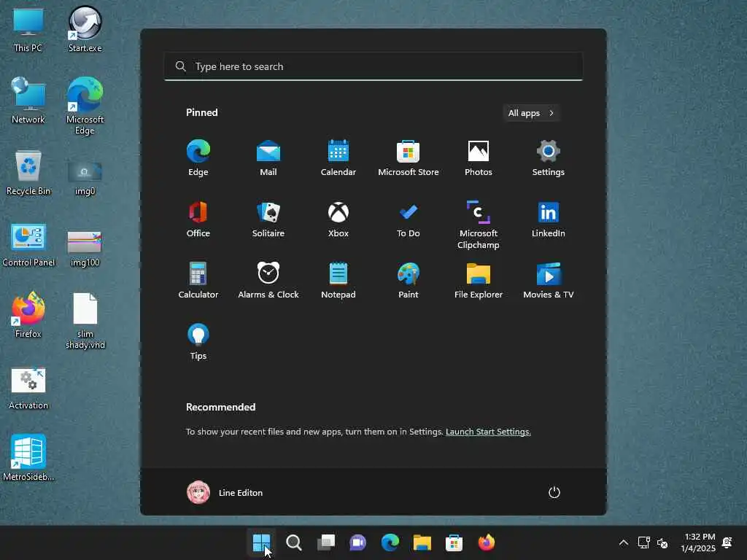Click the Line Editon user account
Screen dimensions: 747x560
(225, 492)
